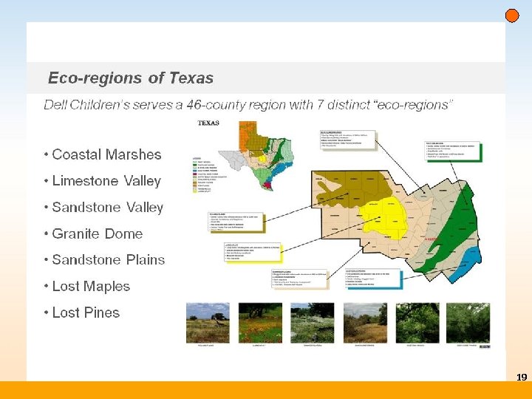Click the 'TEXAS' map label

(208, 123)
